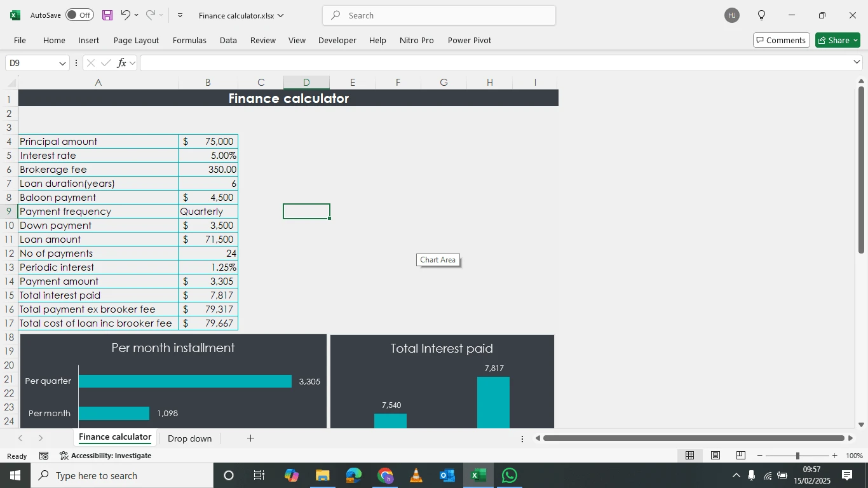The image size is (868, 488).
Task: Click the Windows taskbar search box
Action: 122,475
